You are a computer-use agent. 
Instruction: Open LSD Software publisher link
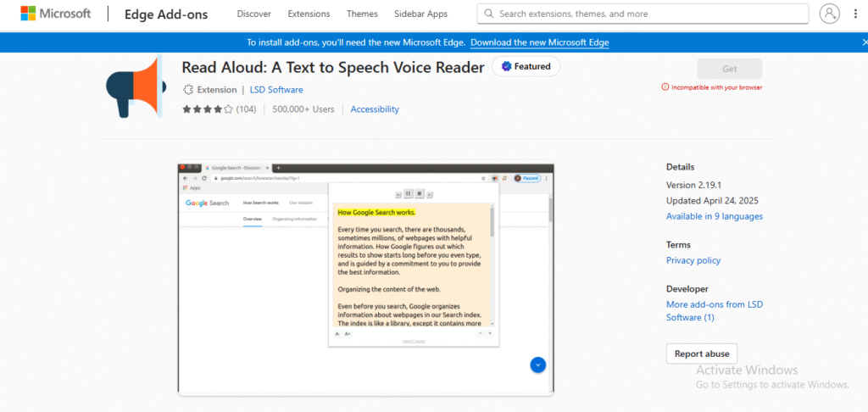276,90
